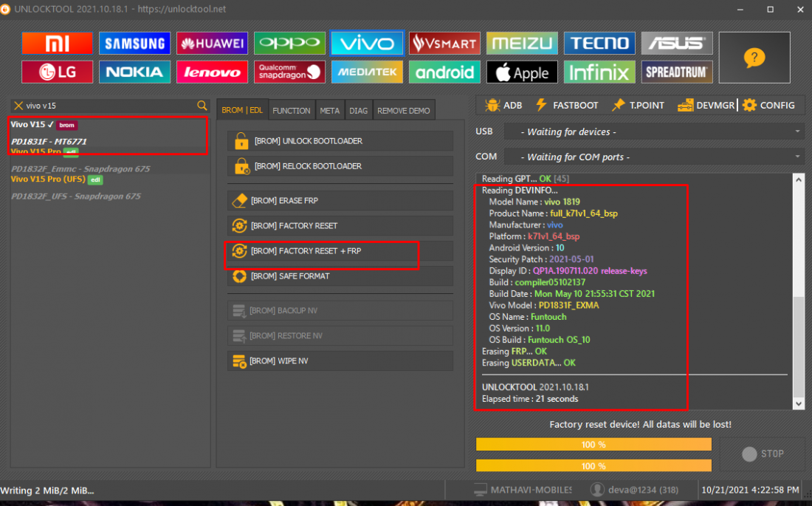Clear the search with the X icon
The image size is (812, 506).
[18, 106]
